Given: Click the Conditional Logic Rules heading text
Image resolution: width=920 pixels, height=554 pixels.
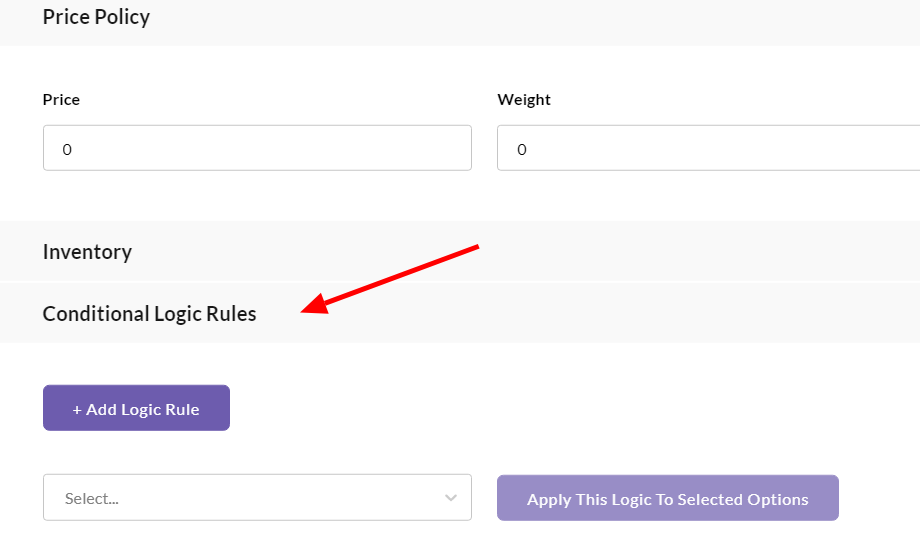Looking at the screenshot, I should 149,314.
